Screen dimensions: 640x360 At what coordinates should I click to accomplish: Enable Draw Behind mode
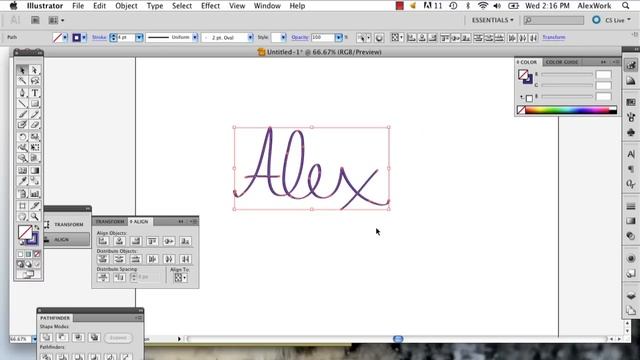pyautogui.click(x=29, y=264)
